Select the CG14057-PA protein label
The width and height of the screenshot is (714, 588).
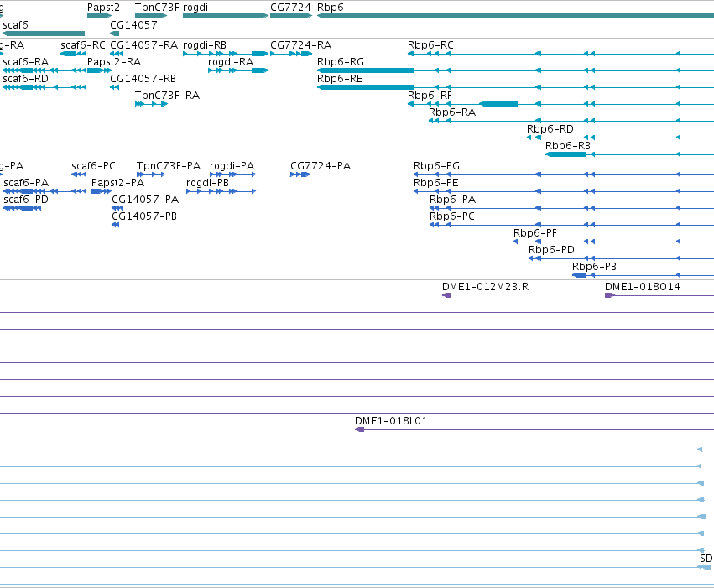pyautogui.click(x=145, y=200)
